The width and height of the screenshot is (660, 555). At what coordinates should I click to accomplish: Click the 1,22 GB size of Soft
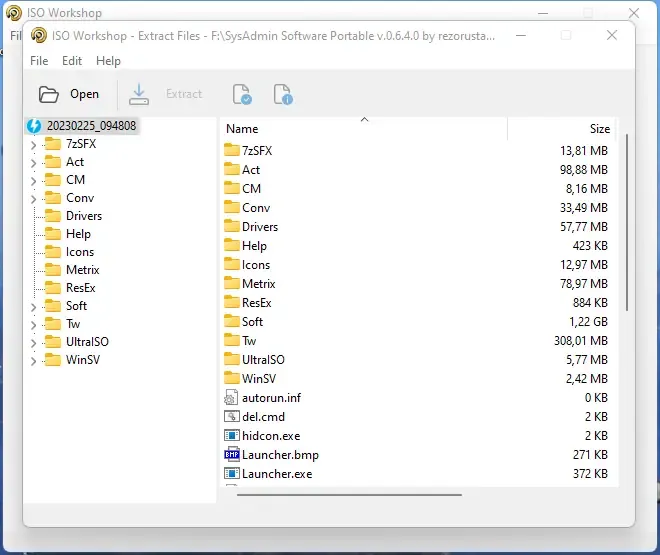tap(588, 321)
